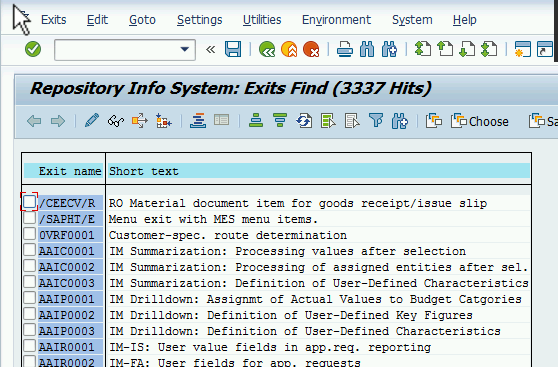Click the Refresh list icon
This screenshot has width=558, height=367.
click(304, 121)
